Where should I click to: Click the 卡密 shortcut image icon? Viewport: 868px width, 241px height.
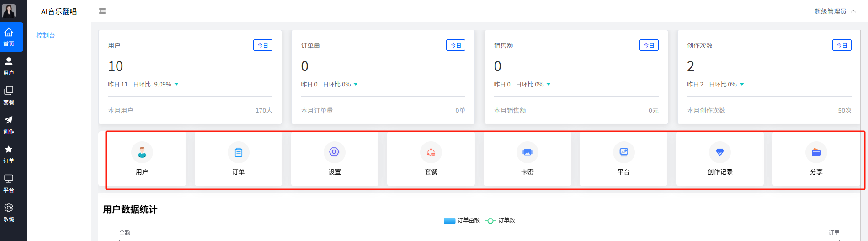click(527, 152)
